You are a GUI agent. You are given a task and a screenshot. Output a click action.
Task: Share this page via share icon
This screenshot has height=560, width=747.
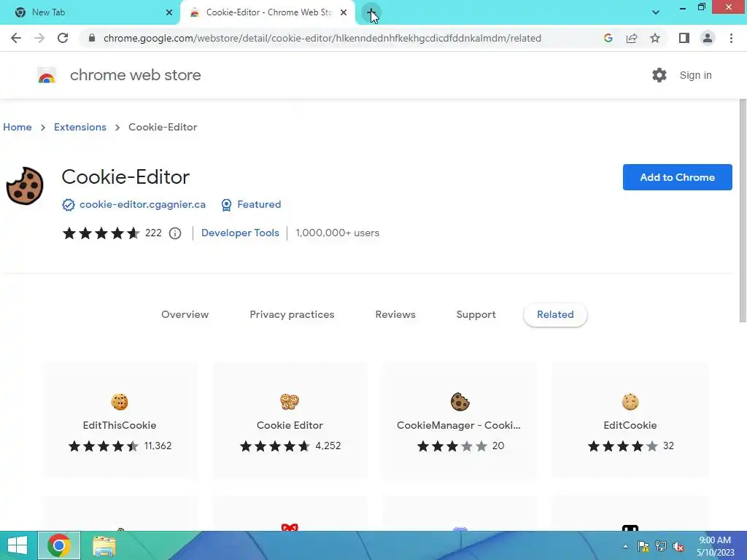(632, 38)
